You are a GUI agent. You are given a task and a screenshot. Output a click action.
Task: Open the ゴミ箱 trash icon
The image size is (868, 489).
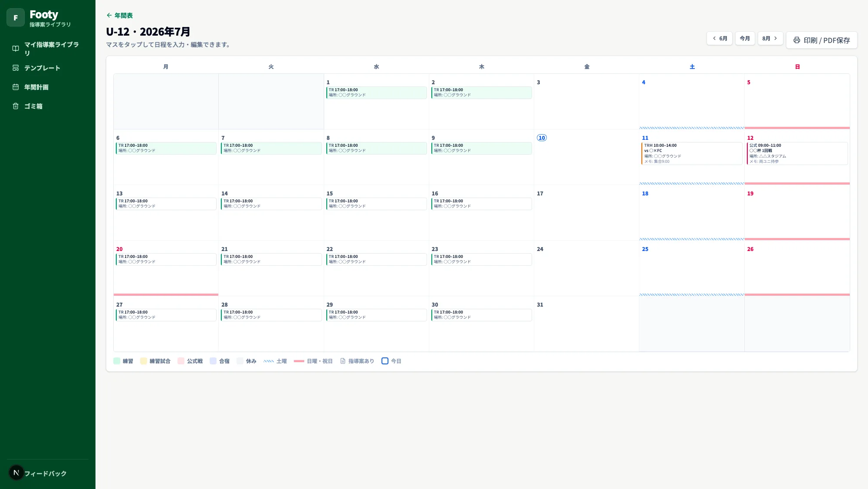(x=16, y=106)
